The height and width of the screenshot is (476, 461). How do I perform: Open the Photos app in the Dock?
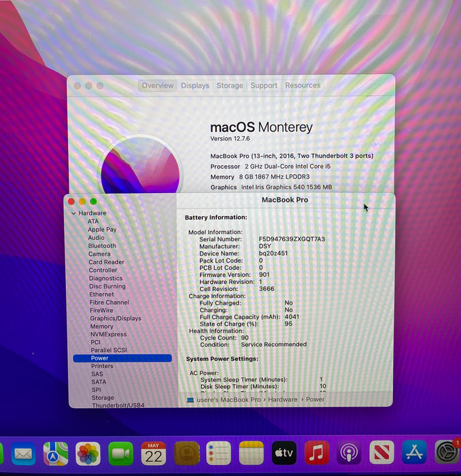[x=88, y=454]
